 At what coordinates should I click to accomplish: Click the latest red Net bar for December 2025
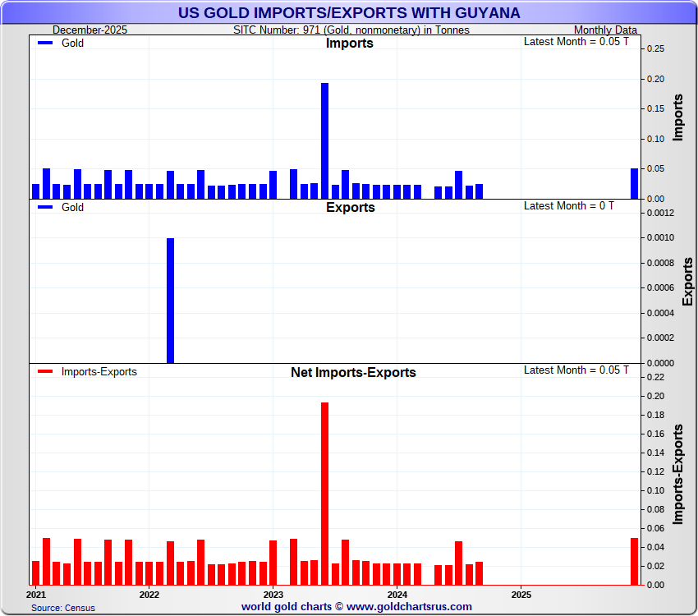pyautogui.click(x=634, y=561)
